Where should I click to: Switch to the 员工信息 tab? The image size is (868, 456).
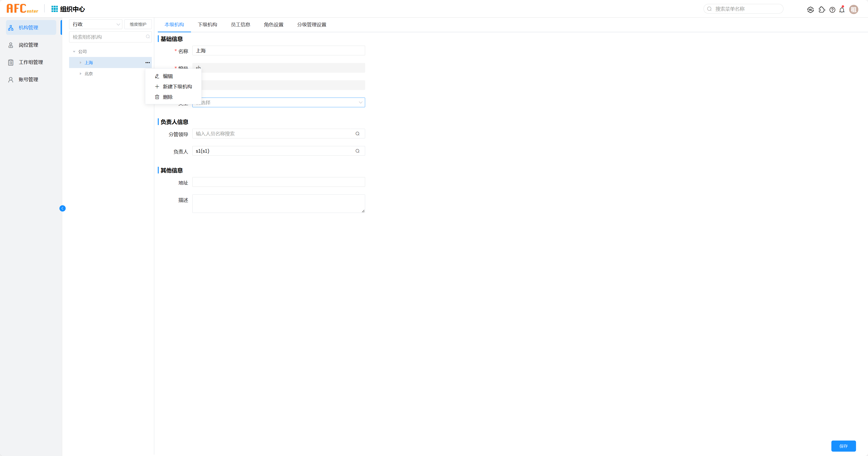coord(240,25)
